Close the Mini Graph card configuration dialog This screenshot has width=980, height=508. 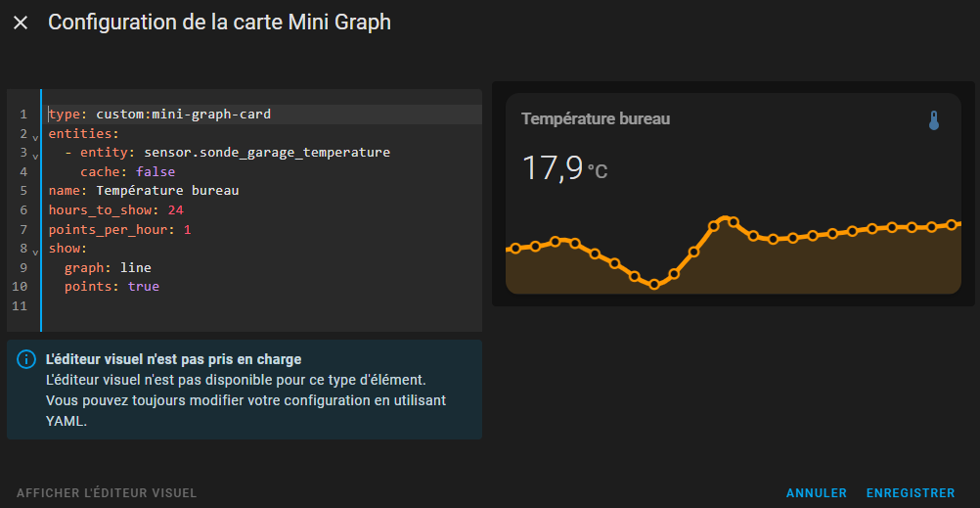point(21,23)
